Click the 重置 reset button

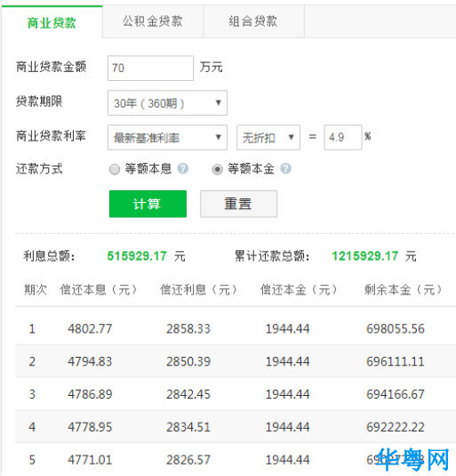(x=238, y=204)
